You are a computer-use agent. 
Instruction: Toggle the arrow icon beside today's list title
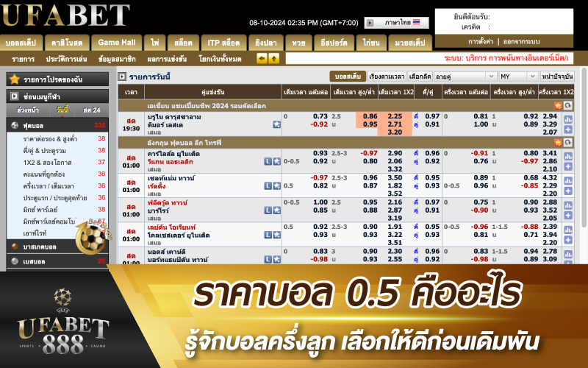point(122,76)
